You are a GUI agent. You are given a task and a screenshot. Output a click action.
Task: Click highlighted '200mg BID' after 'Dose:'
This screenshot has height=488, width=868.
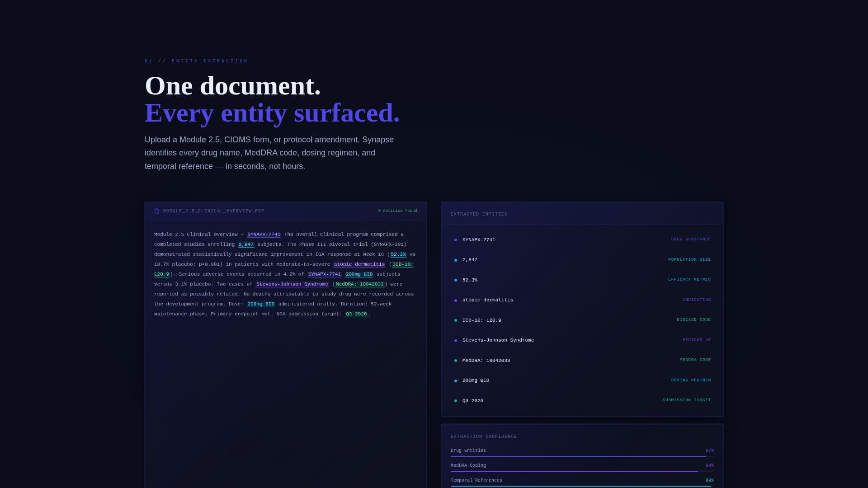tap(261, 304)
